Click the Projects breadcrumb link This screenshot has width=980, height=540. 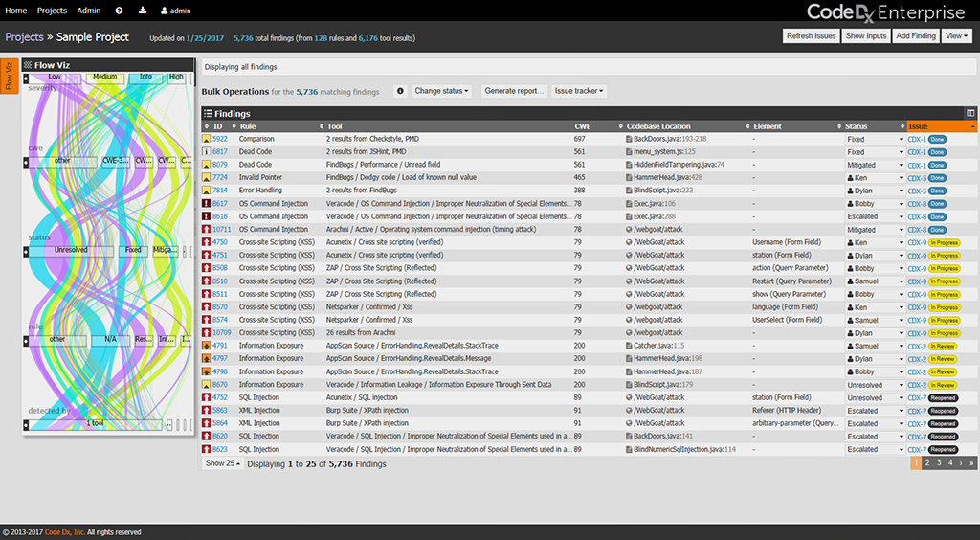[24, 37]
